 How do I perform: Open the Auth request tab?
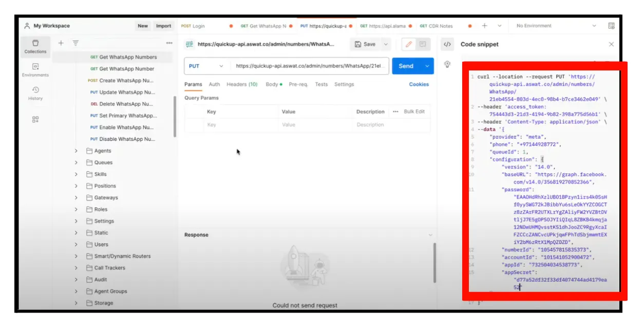click(214, 84)
